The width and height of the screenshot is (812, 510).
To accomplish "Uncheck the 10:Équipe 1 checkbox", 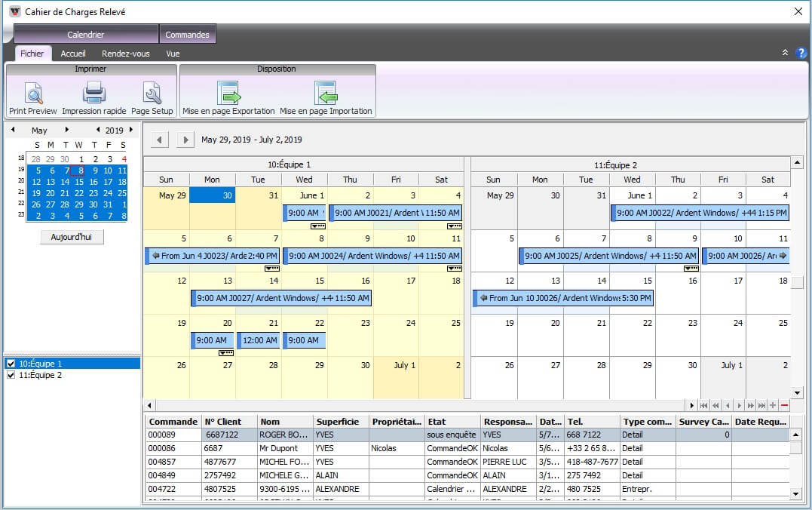I will (x=11, y=364).
